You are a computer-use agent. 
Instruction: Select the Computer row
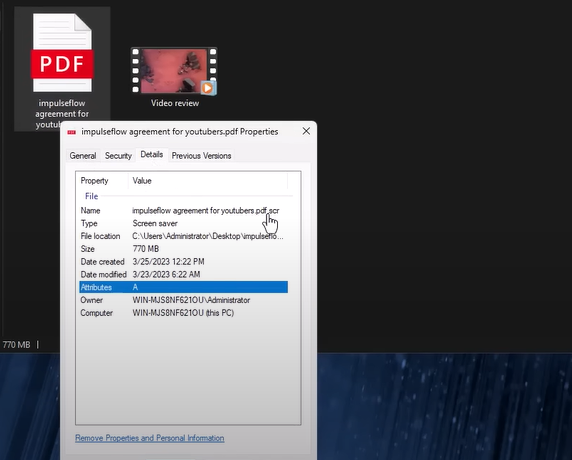tap(183, 313)
